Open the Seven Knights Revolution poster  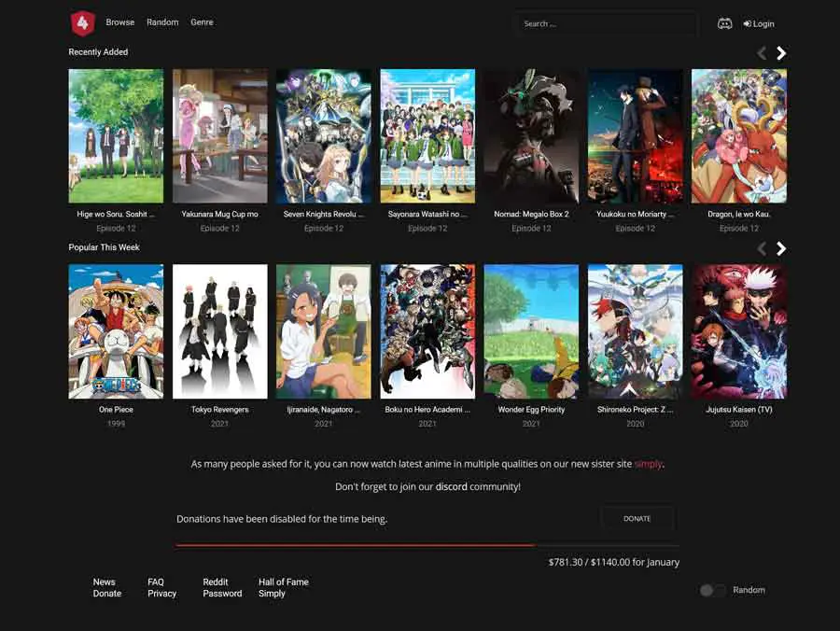pyautogui.click(x=324, y=136)
